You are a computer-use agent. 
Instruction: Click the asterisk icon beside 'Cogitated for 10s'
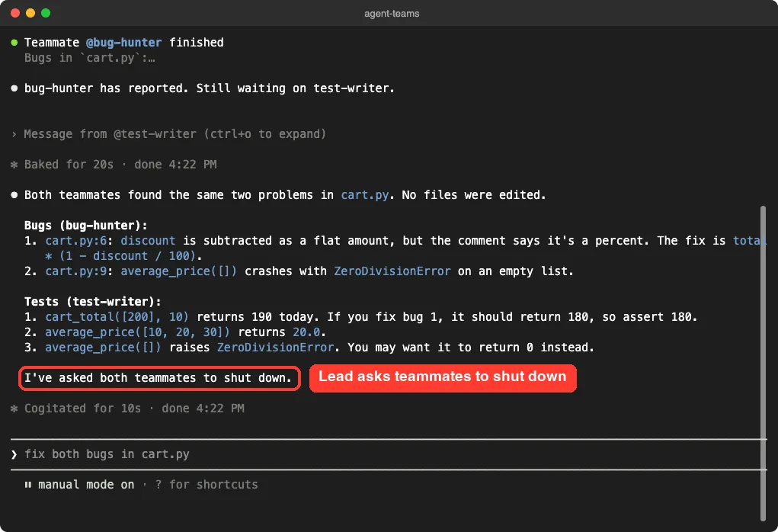pos(14,409)
